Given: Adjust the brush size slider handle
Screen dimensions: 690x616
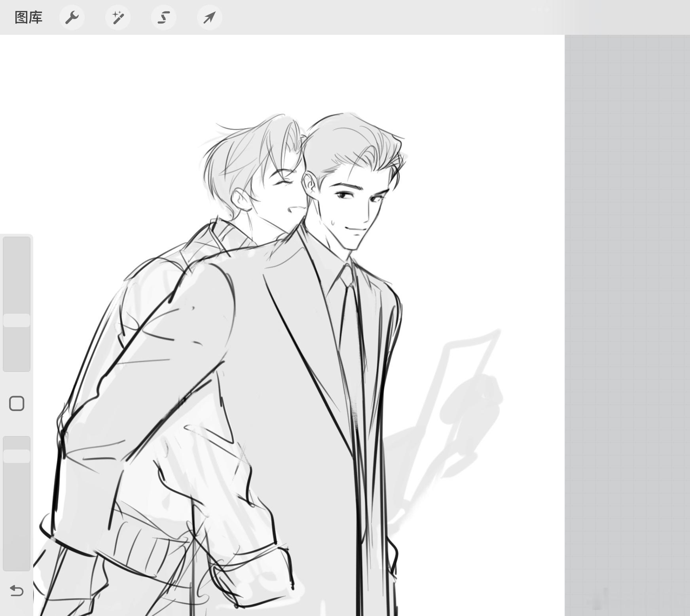Looking at the screenshot, I should [x=17, y=320].
